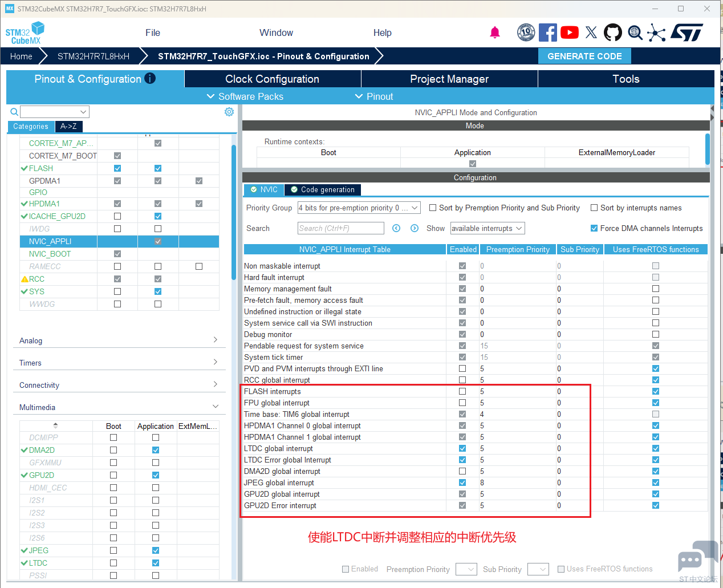Toggle Force DMA channels Interrupts checkbox
Viewport: 723px width, 588px height.
pos(594,228)
